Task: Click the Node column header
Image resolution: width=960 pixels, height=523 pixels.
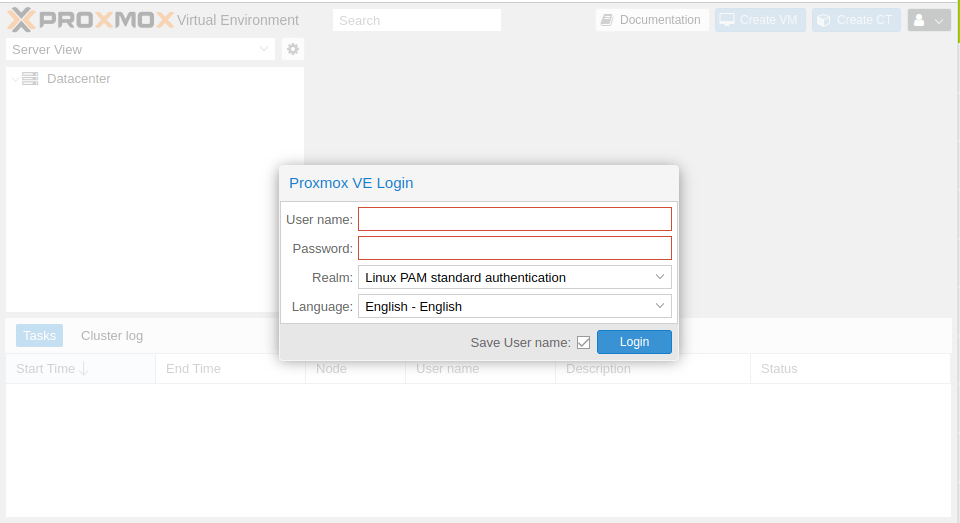Action: click(356, 369)
